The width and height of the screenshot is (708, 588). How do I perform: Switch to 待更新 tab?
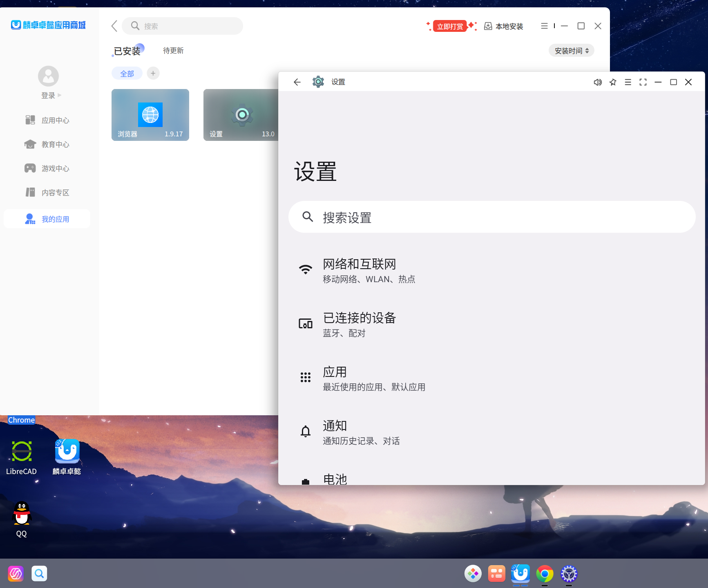click(173, 51)
